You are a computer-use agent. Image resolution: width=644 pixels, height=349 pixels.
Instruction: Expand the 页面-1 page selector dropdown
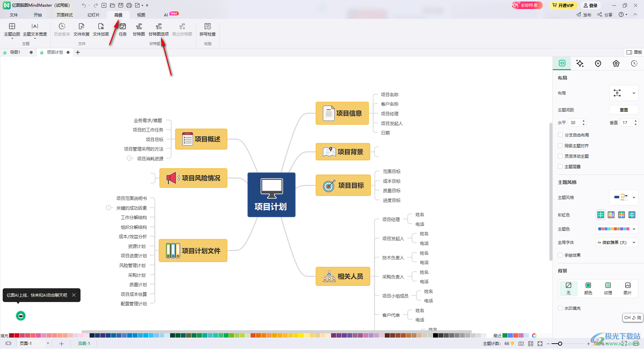click(48, 343)
